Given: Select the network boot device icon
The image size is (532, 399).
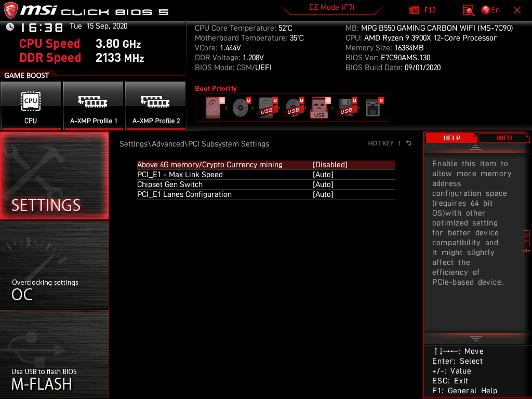Looking at the screenshot, I should click(374, 108).
